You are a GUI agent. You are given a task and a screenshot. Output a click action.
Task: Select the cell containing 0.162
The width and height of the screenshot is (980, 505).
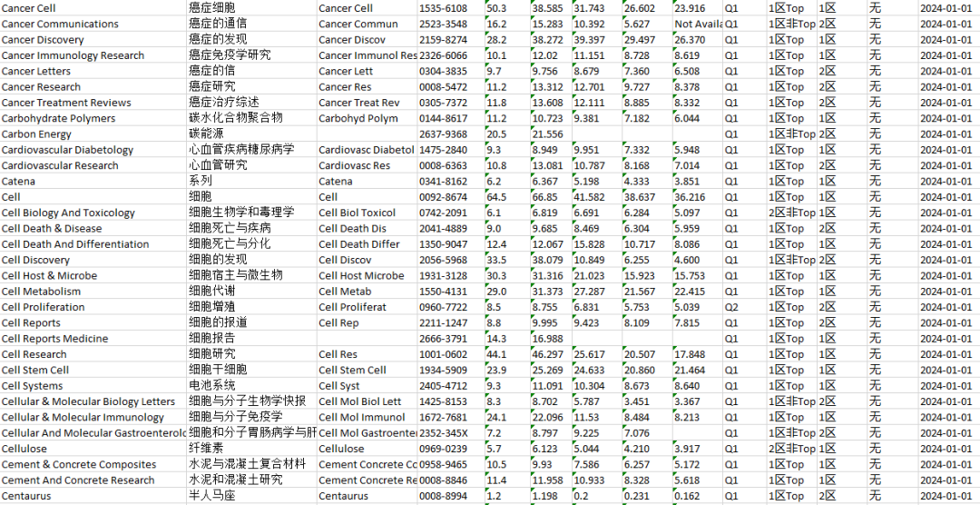click(687, 496)
